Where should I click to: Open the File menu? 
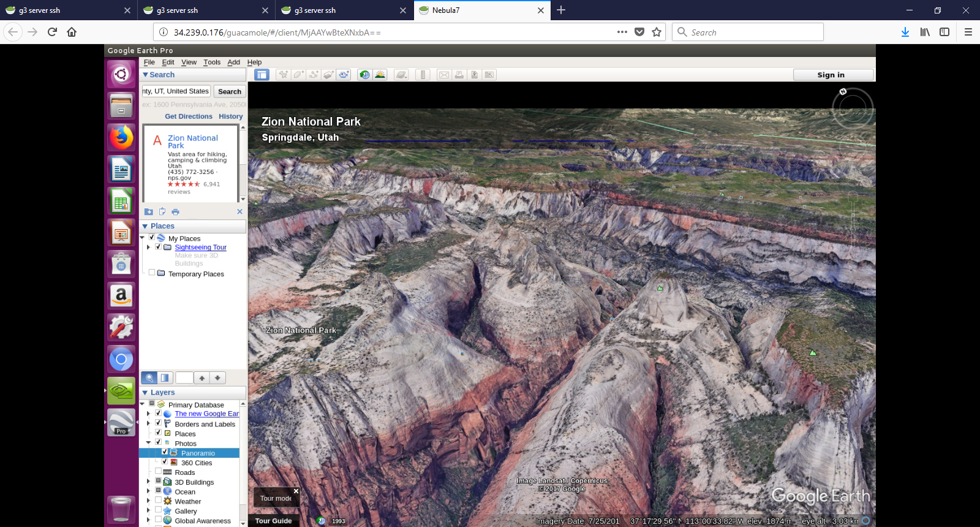click(149, 63)
